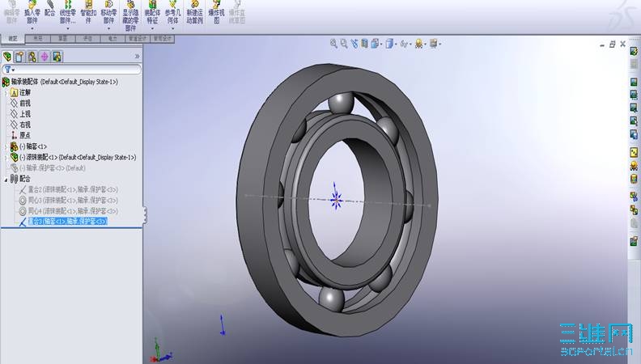Expand the 注解 (Annotations) folder
The width and height of the screenshot is (641, 364).
tap(6, 93)
